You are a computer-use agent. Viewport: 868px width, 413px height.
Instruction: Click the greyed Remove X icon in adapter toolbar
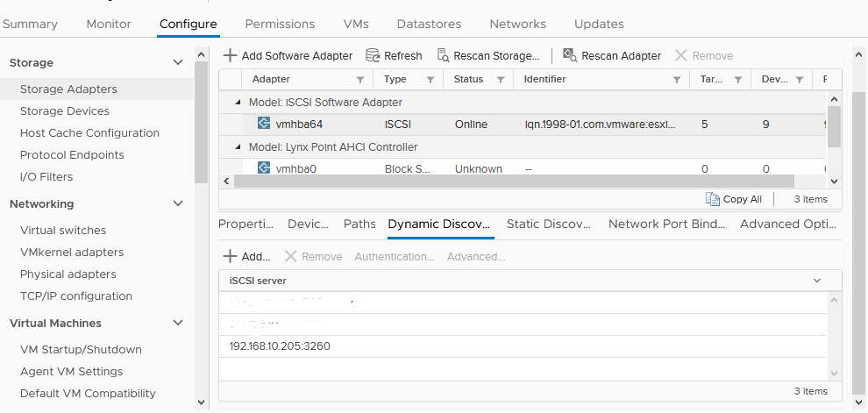pyautogui.click(x=681, y=55)
